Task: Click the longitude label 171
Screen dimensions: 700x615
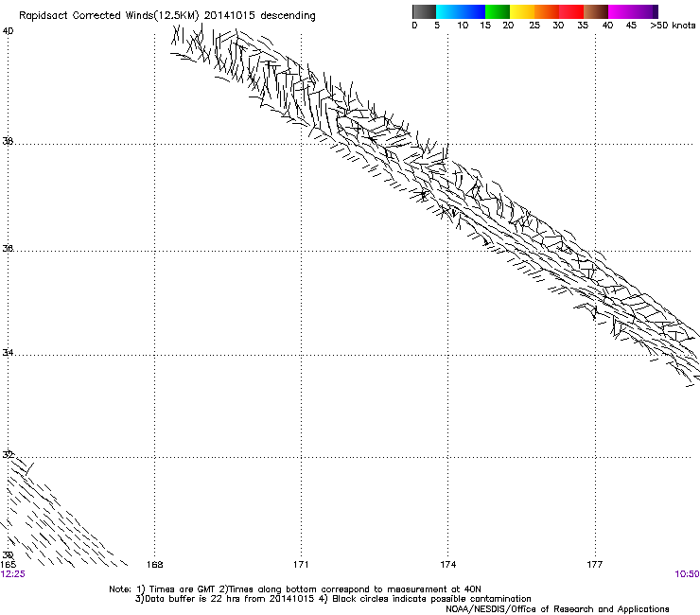Action: coord(301,565)
